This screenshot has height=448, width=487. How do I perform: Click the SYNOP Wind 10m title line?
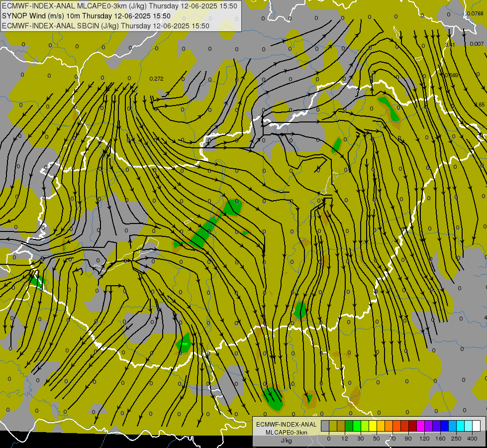[x=86, y=16]
